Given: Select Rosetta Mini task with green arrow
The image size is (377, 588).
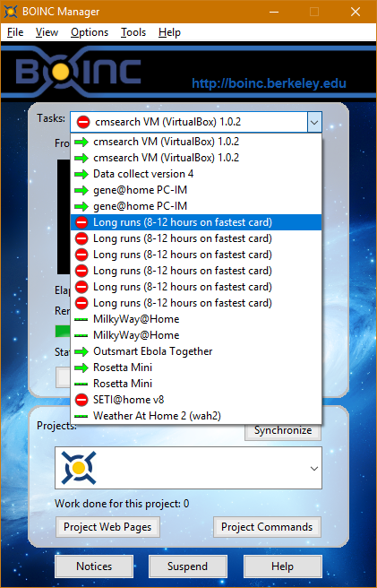Looking at the screenshot, I should click(196, 367).
